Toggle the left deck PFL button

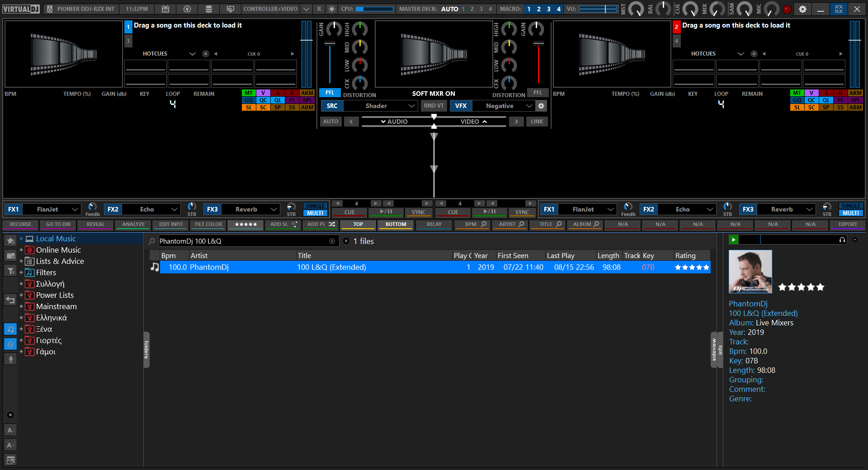[330, 93]
